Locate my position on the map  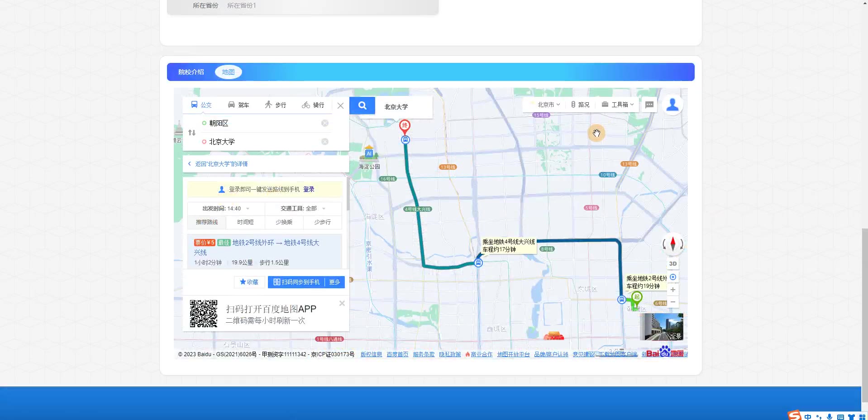(x=673, y=277)
